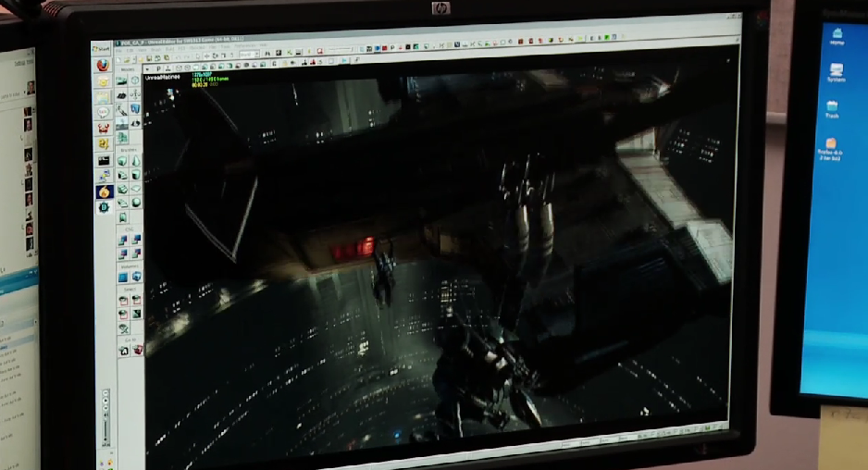
Task: Open the Tools menu
Action: (227, 47)
